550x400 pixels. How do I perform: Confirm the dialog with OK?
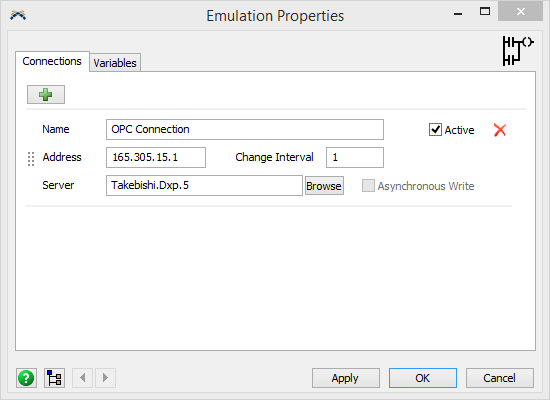pos(423,378)
